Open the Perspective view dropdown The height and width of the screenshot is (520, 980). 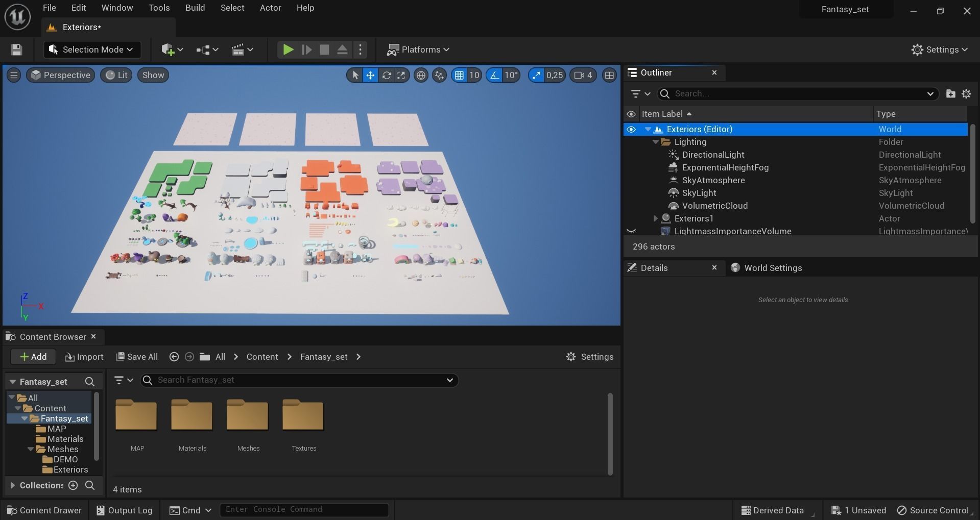(60, 76)
